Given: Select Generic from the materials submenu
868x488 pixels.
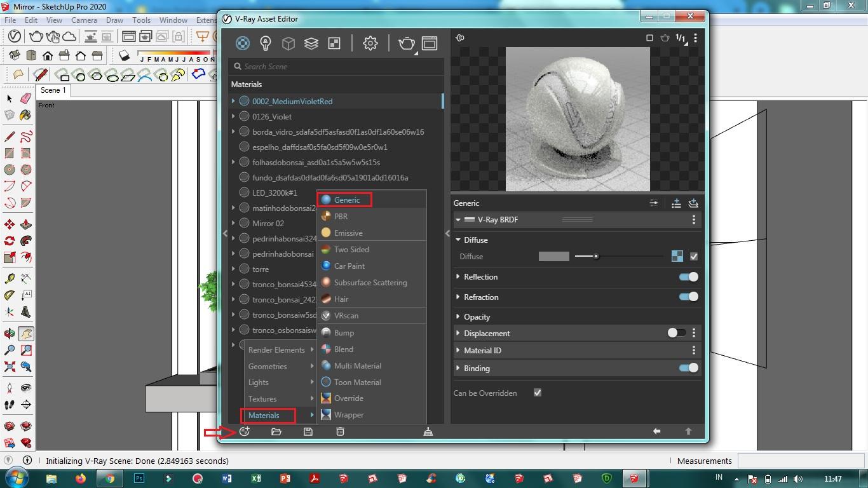Looking at the screenshot, I should pyautogui.click(x=347, y=200).
